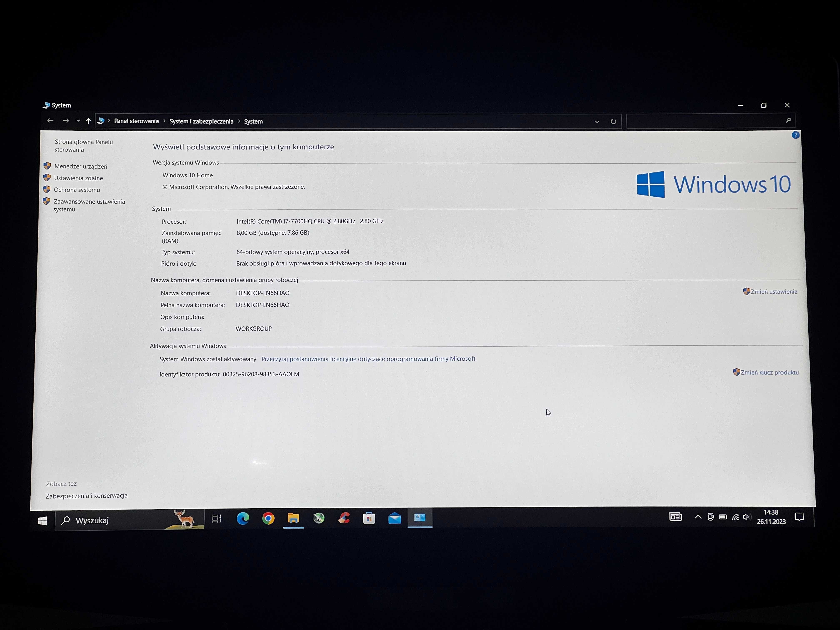Select the Windows 10 Home text
The height and width of the screenshot is (630, 840).
[187, 175]
